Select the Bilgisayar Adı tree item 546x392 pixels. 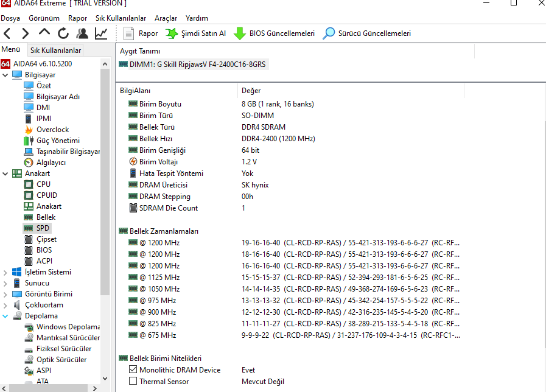click(58, 97)
